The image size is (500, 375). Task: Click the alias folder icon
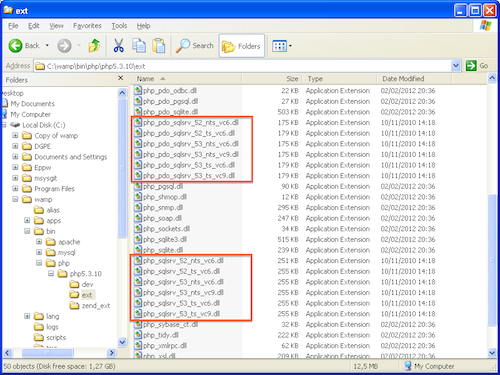point(39,210)
